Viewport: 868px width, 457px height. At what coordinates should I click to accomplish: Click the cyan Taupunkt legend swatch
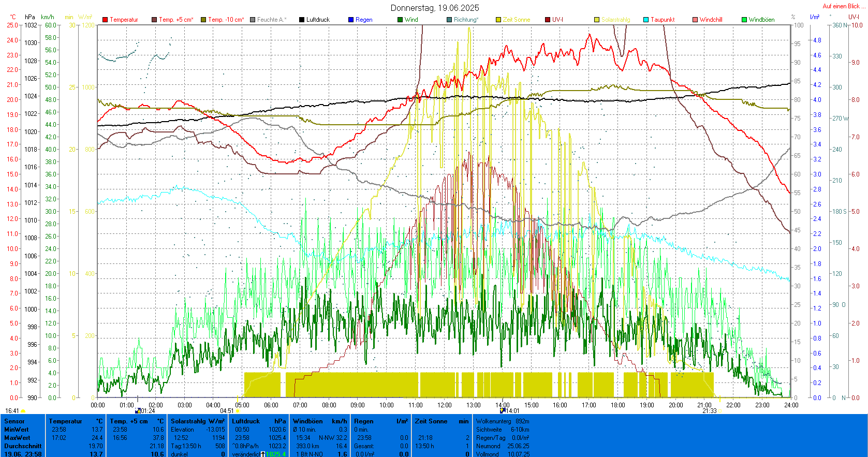646,20
